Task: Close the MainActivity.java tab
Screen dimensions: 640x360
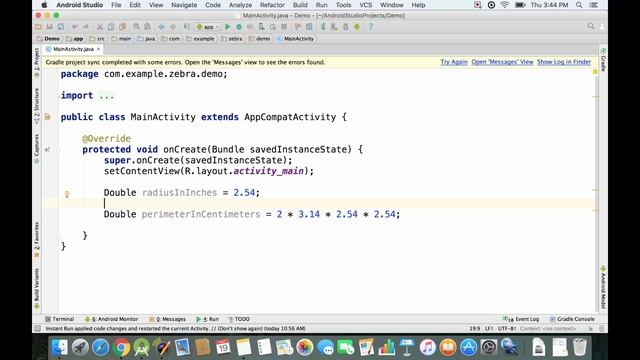Action: tap(98, 49)
